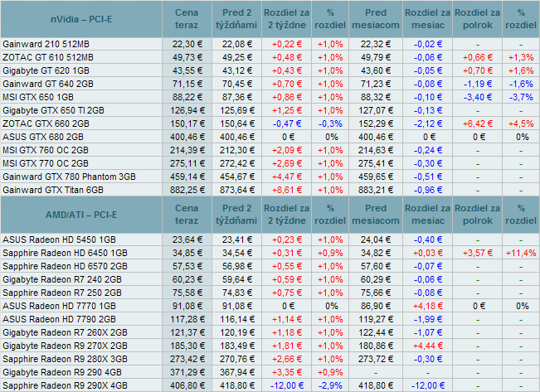Click the current price 22,30 €
This screenshot has width=540, height=392.
(x=187, y=44)
